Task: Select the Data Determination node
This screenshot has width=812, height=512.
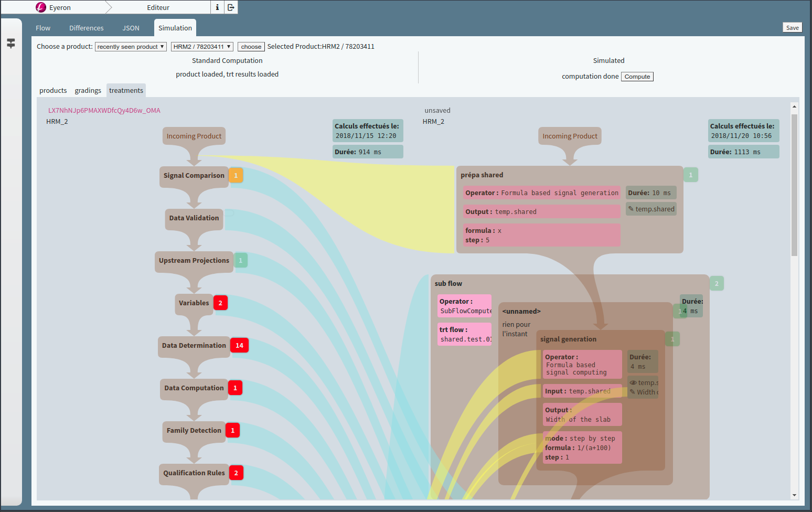Action: (x=194, y=346)
